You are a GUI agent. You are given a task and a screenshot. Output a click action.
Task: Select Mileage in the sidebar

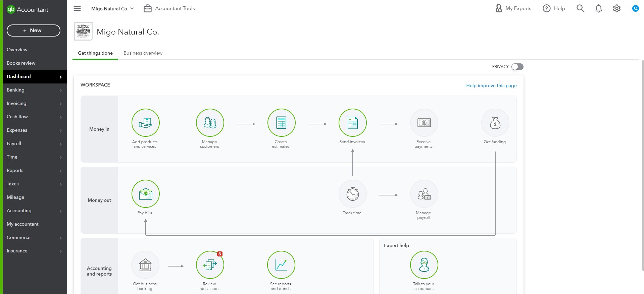tap(35, 197)
